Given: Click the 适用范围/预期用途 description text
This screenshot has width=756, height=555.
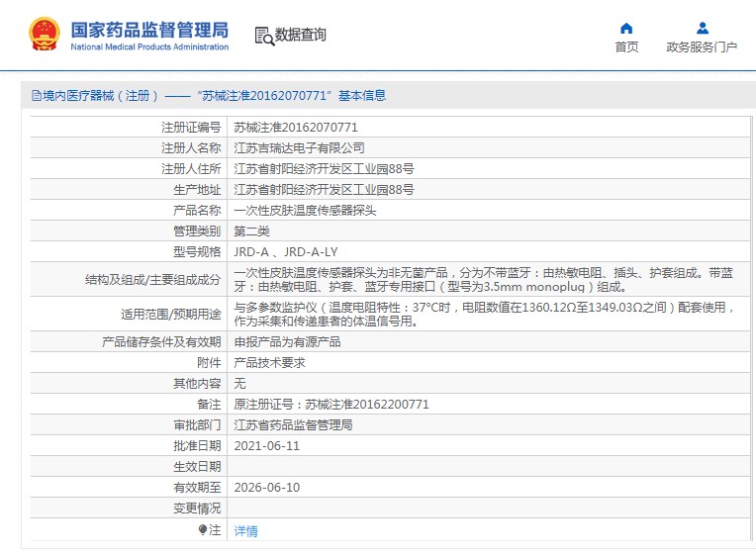Looking at the screenshot, I should [484, 314].
